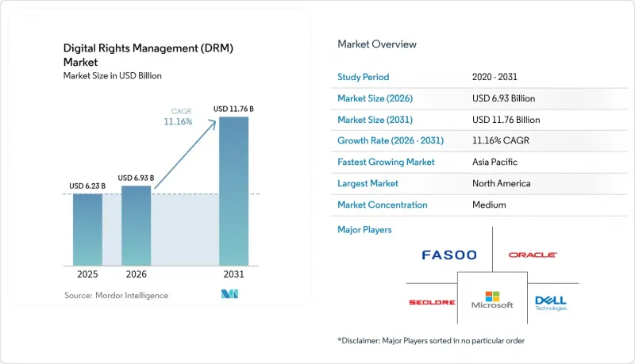Click the 'Growth Rate (2026 - 2031)' label
The height and width of the screenshot is (364, 635).
(391, 140)
